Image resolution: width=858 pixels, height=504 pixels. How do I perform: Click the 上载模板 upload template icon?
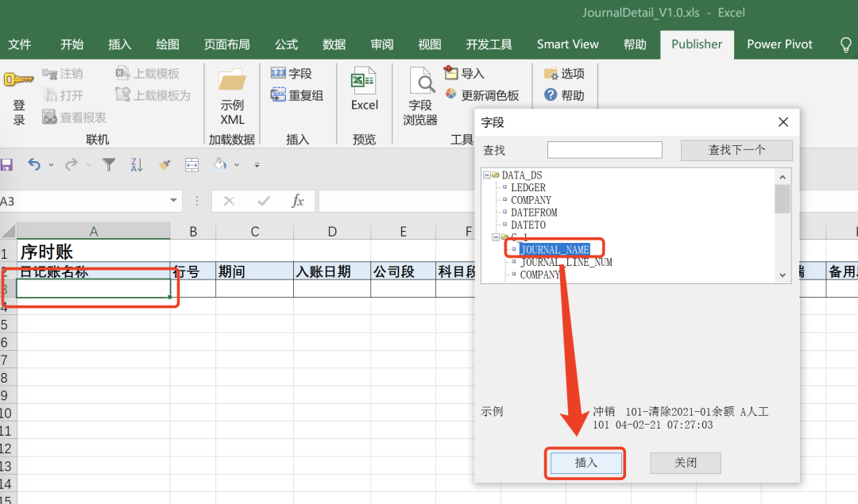click(123, 73)
